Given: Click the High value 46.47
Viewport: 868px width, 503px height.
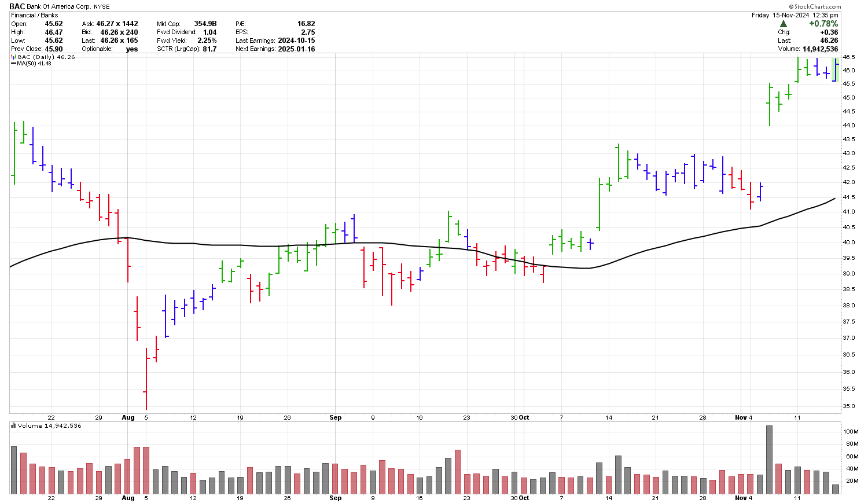Looking at the screenshot, I should (x=54, y=32).
